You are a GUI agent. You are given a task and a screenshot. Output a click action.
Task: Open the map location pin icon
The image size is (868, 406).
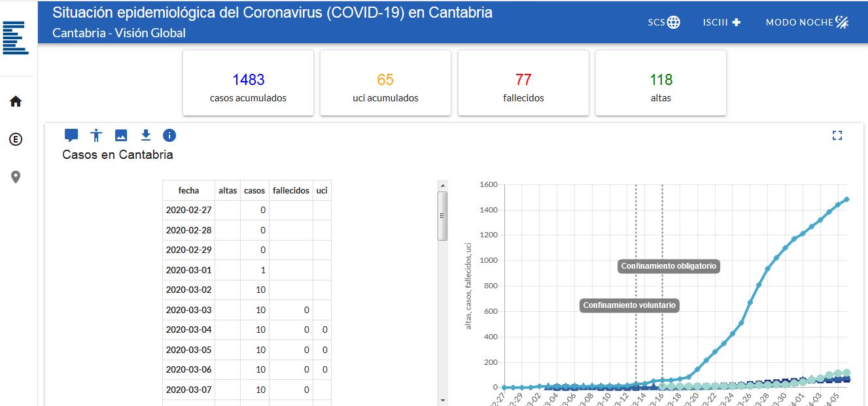(16, 177)
